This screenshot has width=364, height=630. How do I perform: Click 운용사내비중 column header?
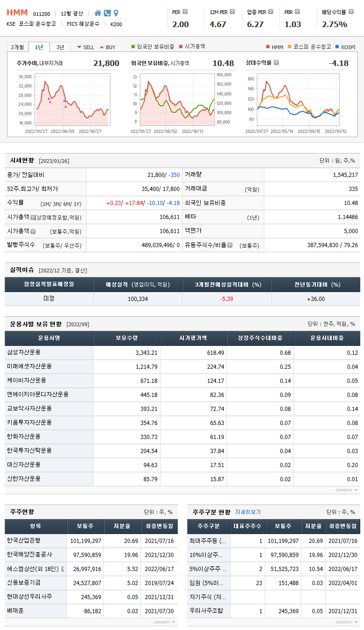click(327, 338)
